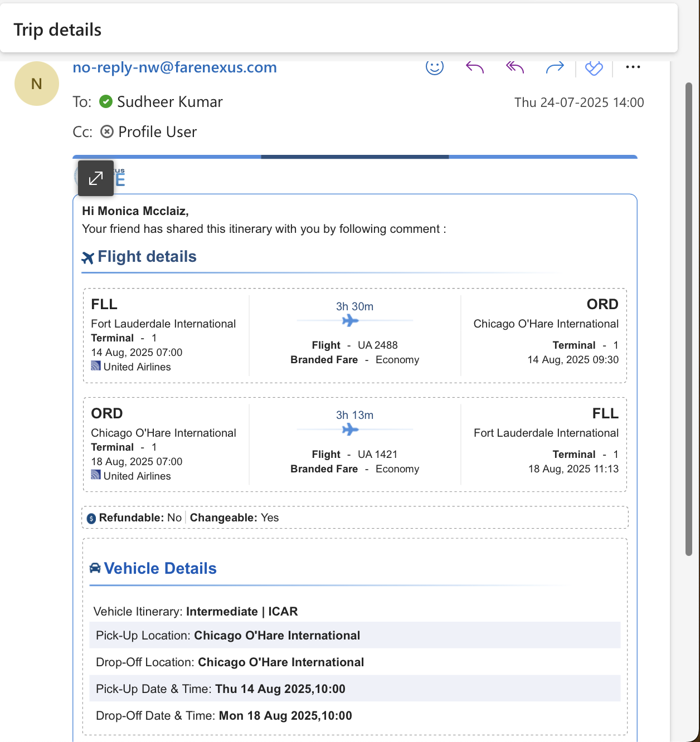Click the Reply all double-arrow icon

tap(515, 67)
